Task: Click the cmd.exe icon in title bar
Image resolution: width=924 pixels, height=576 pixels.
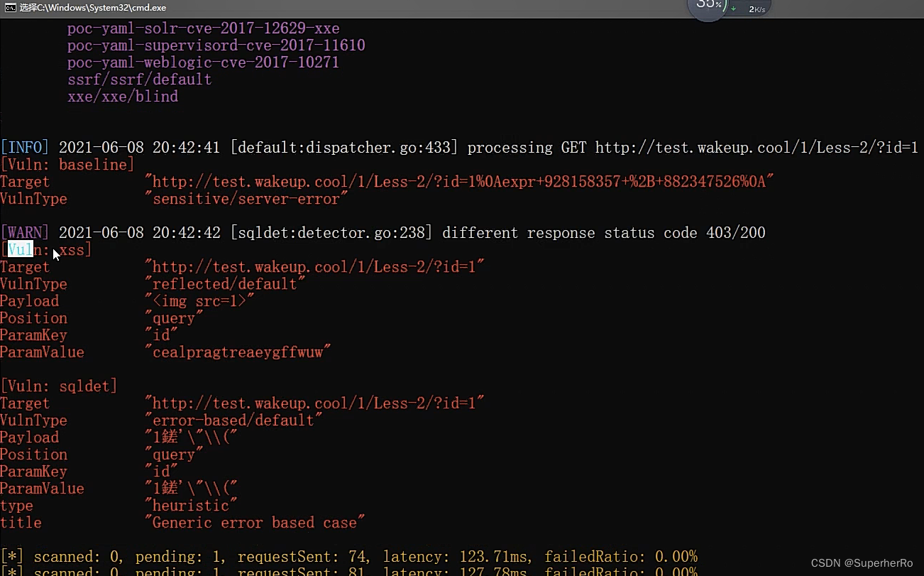Action: [10, 8]
